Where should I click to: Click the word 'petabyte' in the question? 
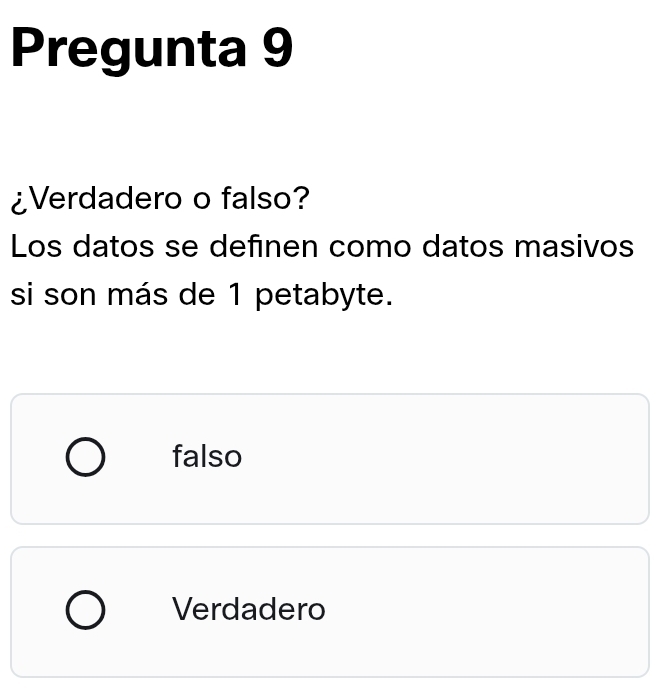pos(320,295)
